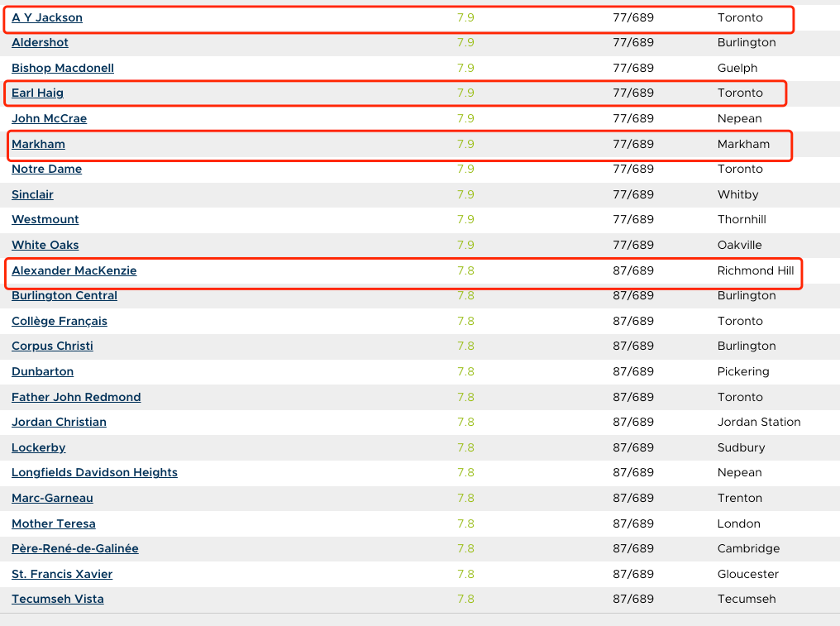This screenshot has height=626, width=840.
Task: Click the Lockerby school link
Action: (39, 447)
